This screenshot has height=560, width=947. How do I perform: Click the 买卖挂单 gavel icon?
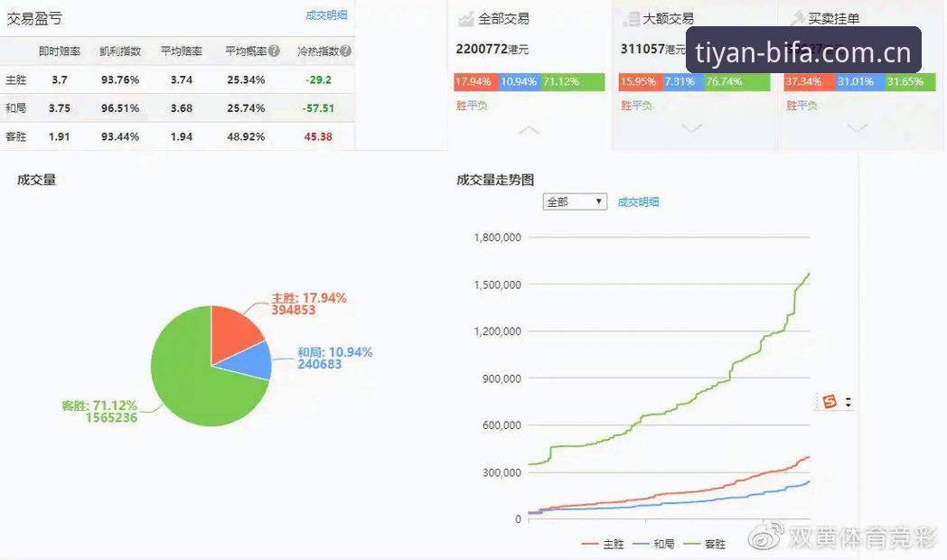pyautogui.click(x=797, y=19)
